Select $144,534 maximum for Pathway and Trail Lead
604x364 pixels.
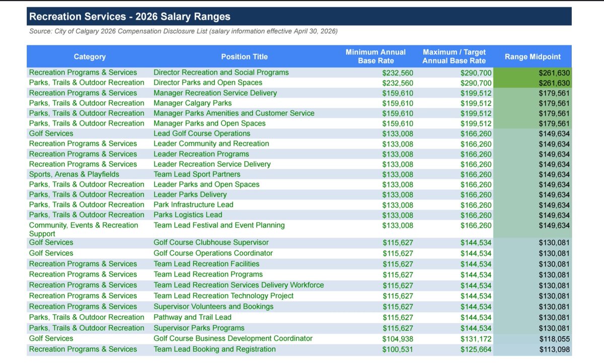click(476, 317)
